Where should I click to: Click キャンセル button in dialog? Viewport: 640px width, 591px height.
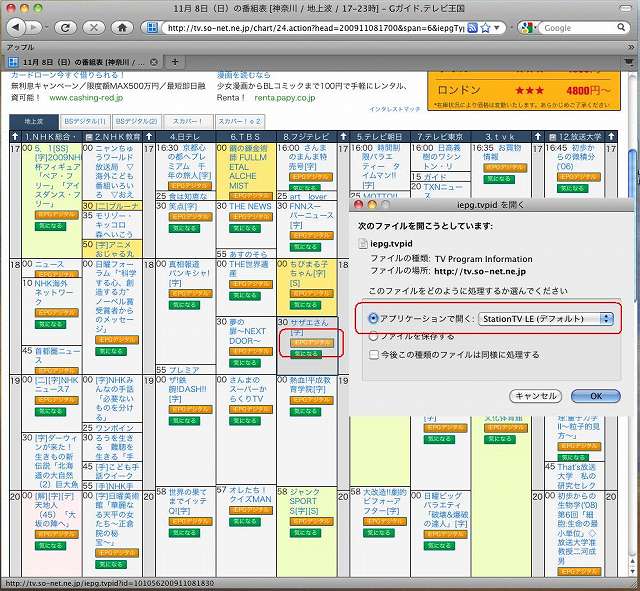536,396
